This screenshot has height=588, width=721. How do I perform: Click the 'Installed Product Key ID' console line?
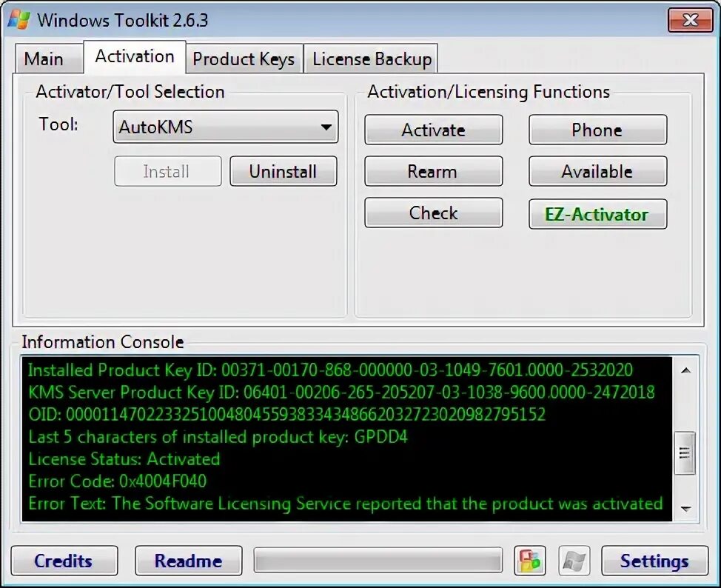[330, 370]
